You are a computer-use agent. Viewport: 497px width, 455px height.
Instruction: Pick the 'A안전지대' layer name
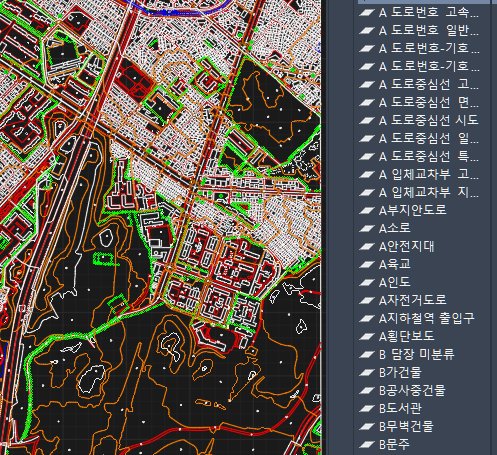[x=407, y=247]
